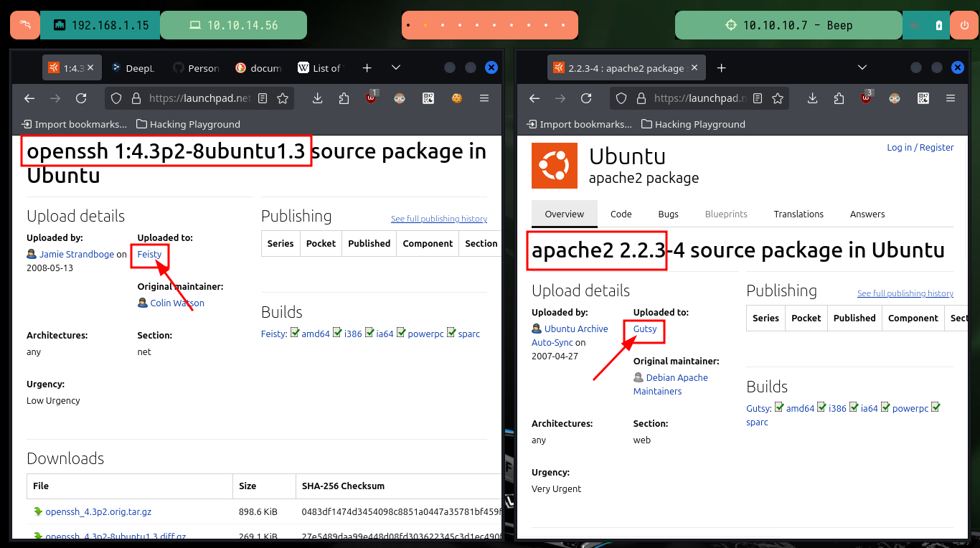
Task: Open the extensions puzzle icon in right browser
Action: coord(839,98)
